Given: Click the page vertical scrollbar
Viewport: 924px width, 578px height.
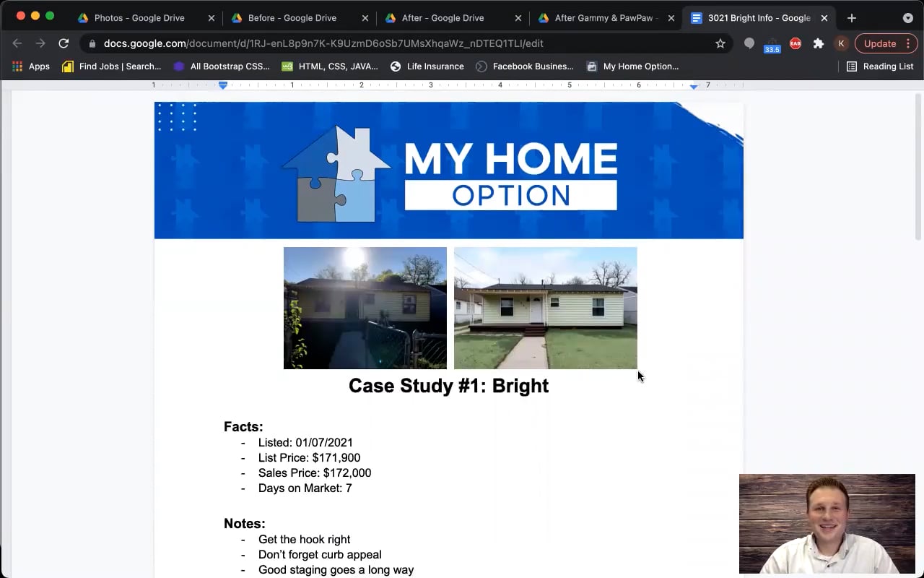Looking at the screenshot, I should (x=918, y=166).
